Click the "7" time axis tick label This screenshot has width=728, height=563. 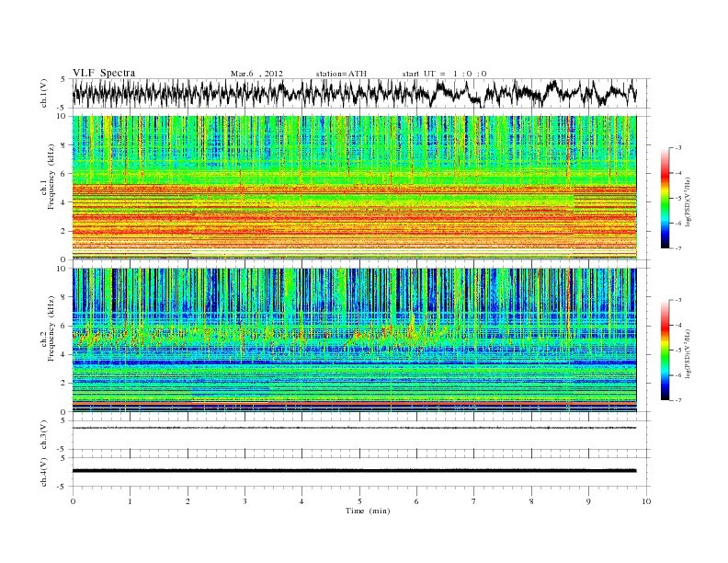(474, 501)
